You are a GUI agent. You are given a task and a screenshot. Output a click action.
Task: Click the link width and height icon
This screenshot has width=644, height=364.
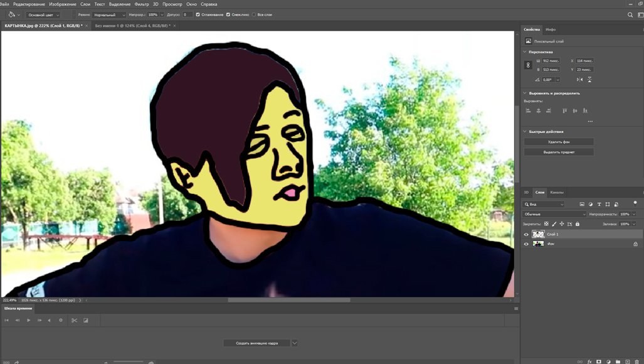tap(528, 65)
